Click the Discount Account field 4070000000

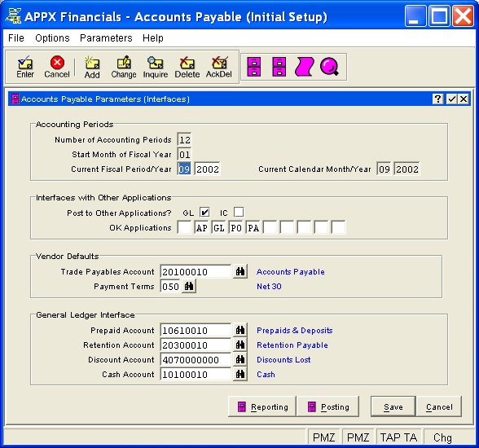pos(196,359)
